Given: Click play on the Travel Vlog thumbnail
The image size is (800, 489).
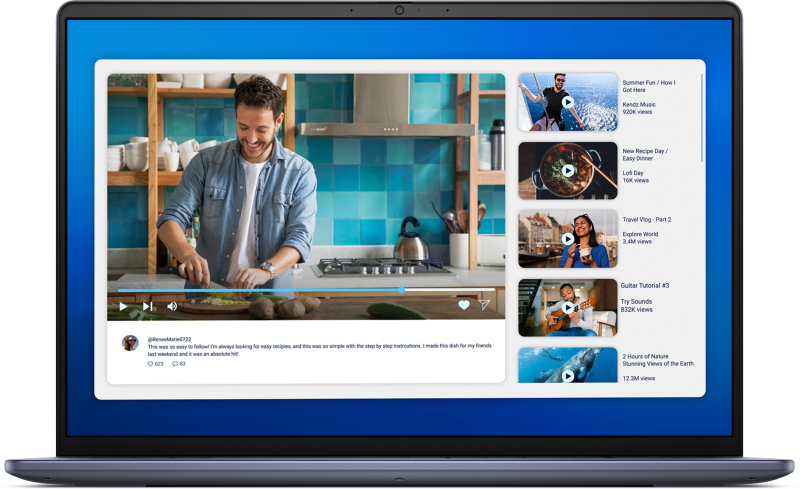Looking at the screenshot, I should (567, 239).
